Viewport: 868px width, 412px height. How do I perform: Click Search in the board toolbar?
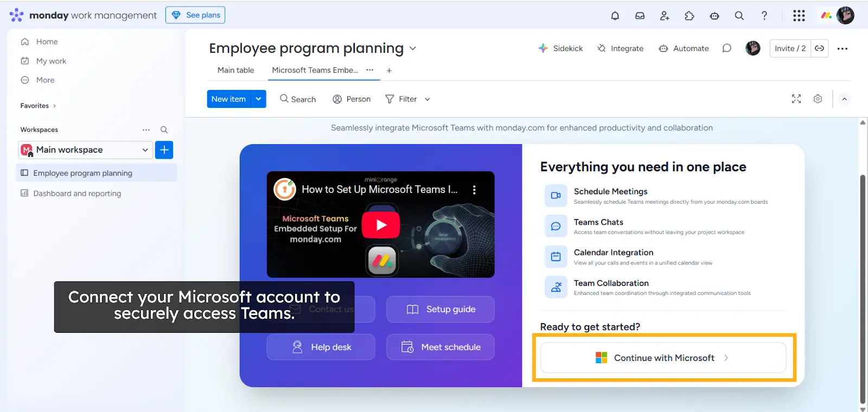(298, 99)
